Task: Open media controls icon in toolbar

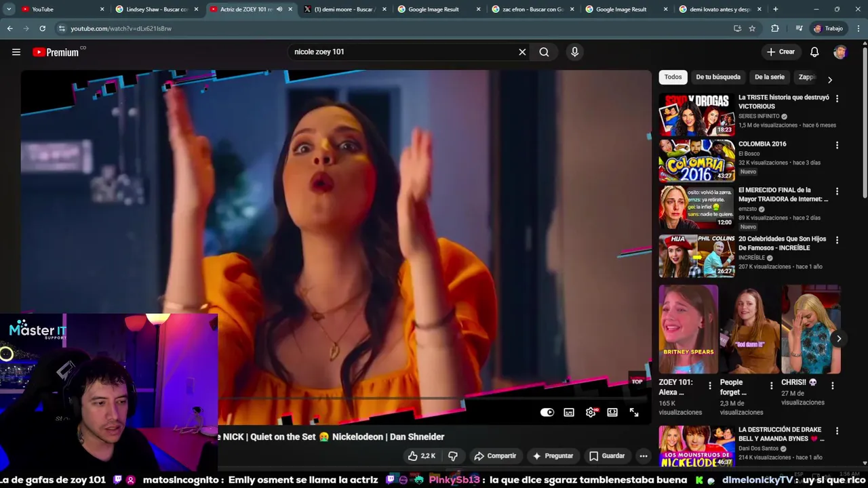Action: click(x=799, y=28)
